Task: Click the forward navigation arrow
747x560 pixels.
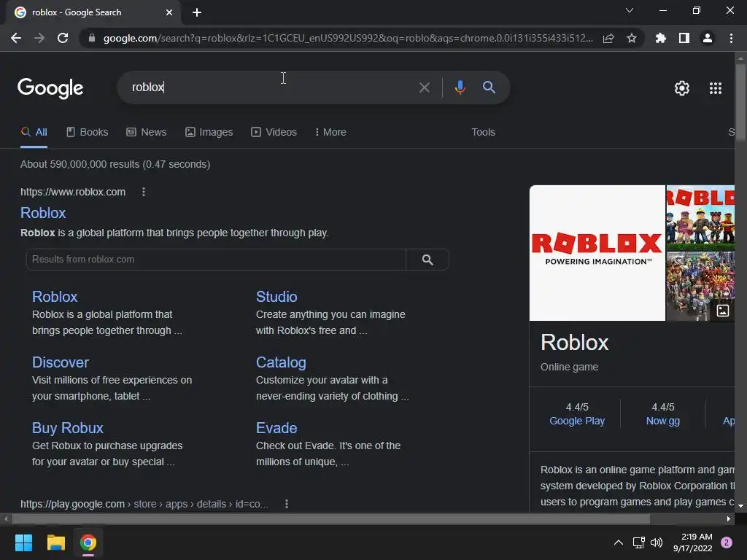Action: 39,38
